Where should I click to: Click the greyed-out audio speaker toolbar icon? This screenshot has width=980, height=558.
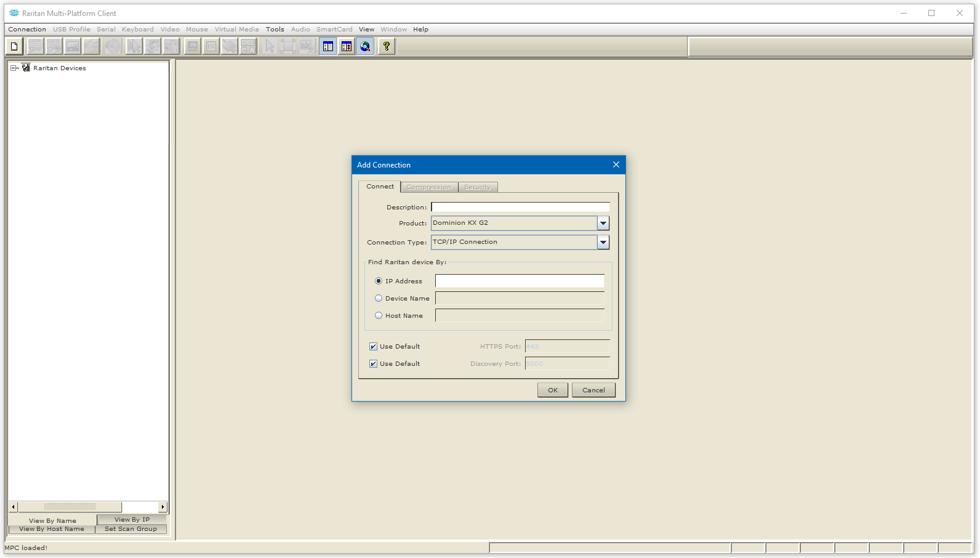point(113,46)
